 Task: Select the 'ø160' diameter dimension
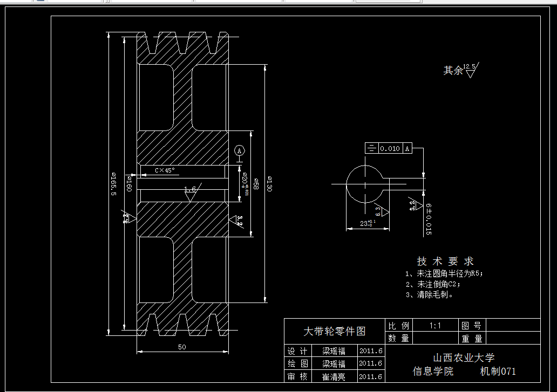click(129, 184)
